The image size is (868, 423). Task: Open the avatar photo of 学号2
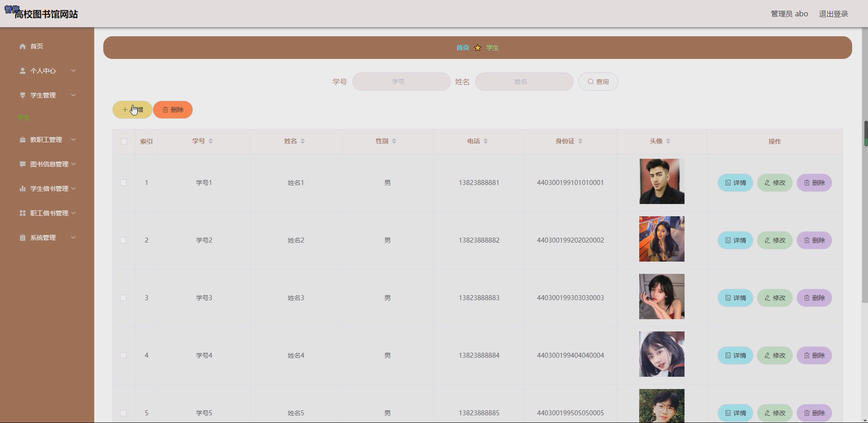point(662,239)
